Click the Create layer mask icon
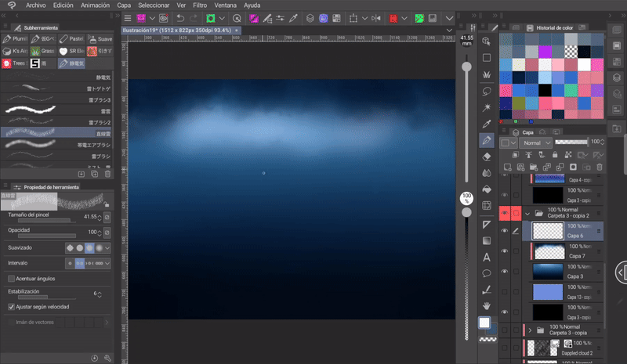The height and width of the screenshot is (364, 627). [573, 167]
